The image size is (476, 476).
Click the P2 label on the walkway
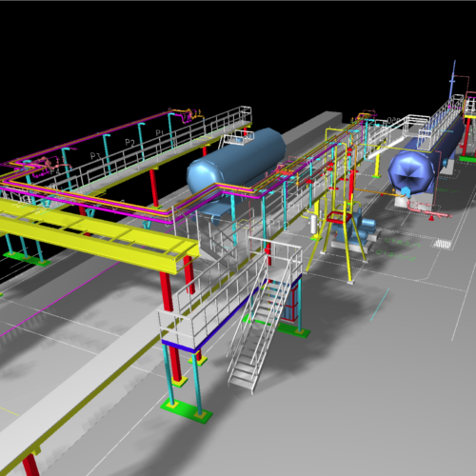point(129,143)
